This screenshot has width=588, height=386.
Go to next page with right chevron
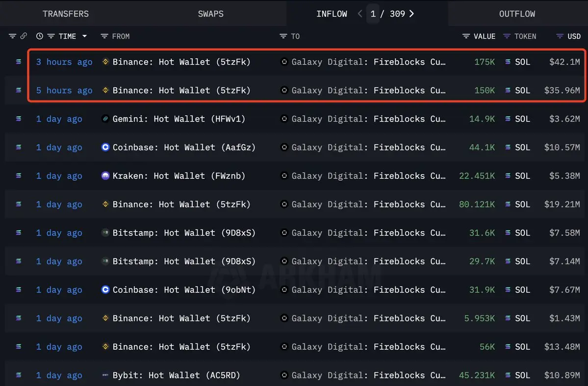point(411,14)
